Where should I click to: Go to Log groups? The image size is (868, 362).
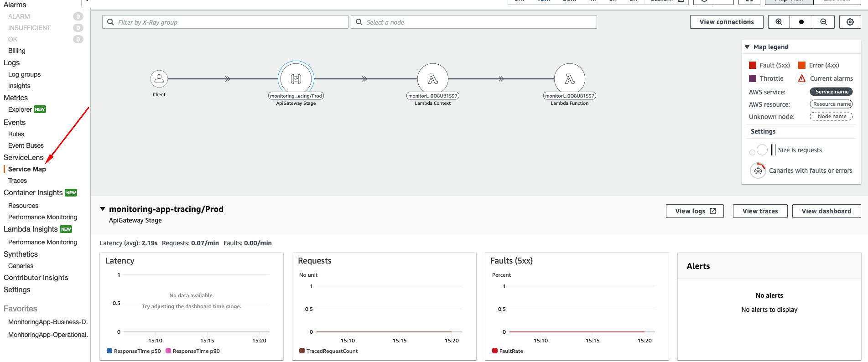pos(25,74)
